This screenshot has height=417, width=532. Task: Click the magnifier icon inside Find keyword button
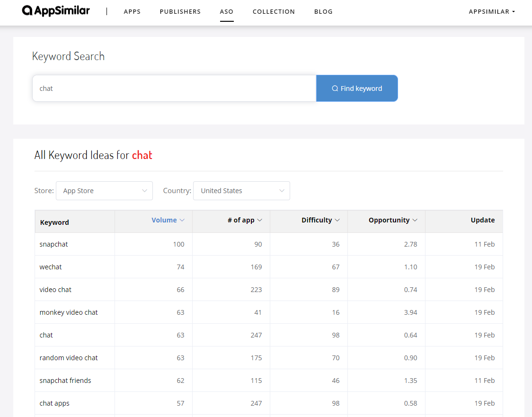click(335, 88)
